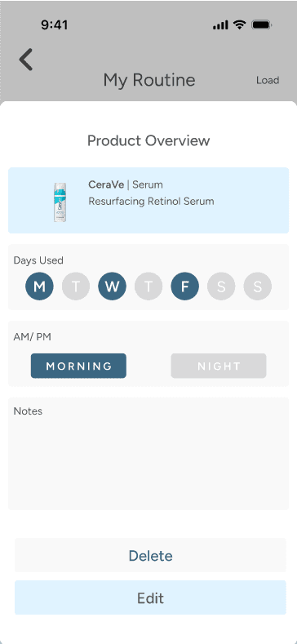Click the 9:41 clock in status bar

(x=54, y=25)
